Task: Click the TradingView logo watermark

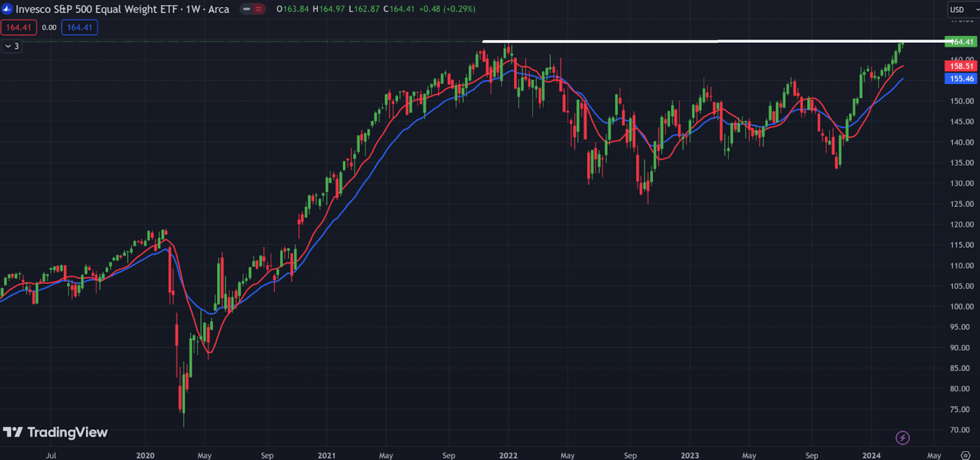Action: pos(56,432)
